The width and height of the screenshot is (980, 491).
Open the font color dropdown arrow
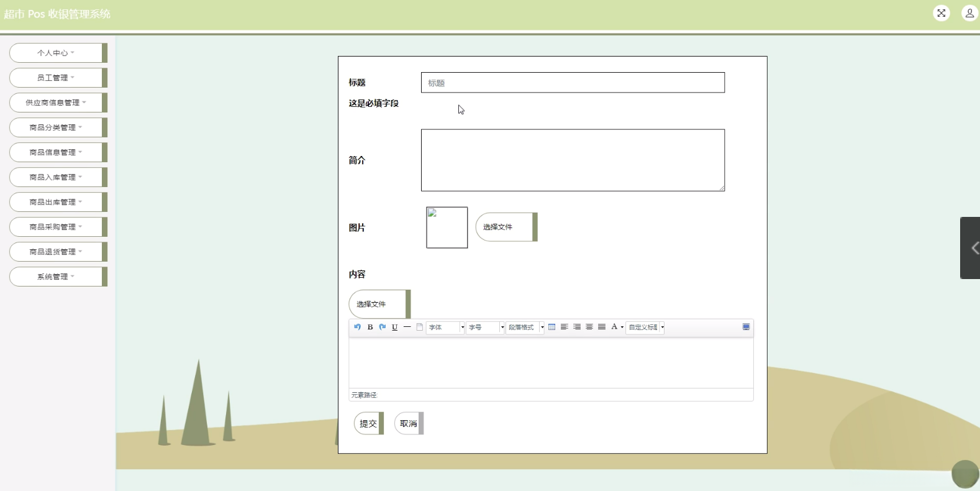(622, 328)
